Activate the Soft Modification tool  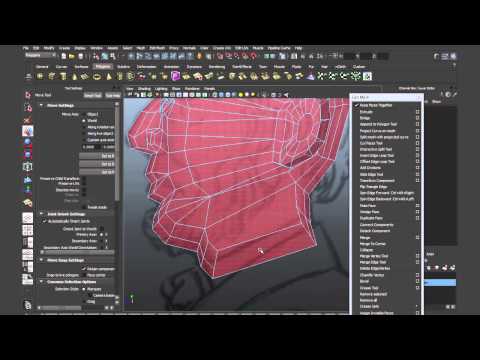point(28,179)
